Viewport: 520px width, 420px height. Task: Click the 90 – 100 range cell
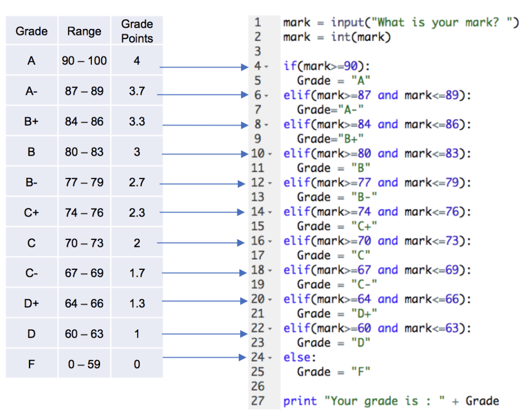[84, 60]
